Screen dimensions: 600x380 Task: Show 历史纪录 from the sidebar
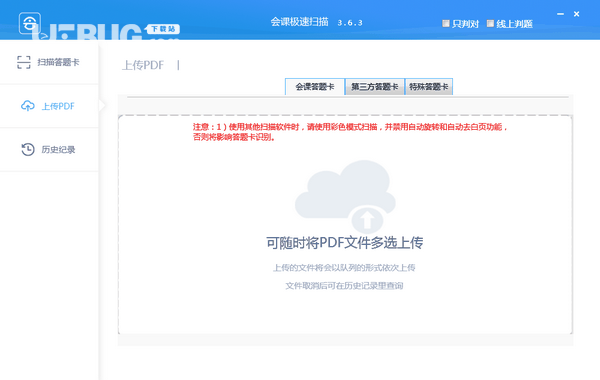pos(49,150)
